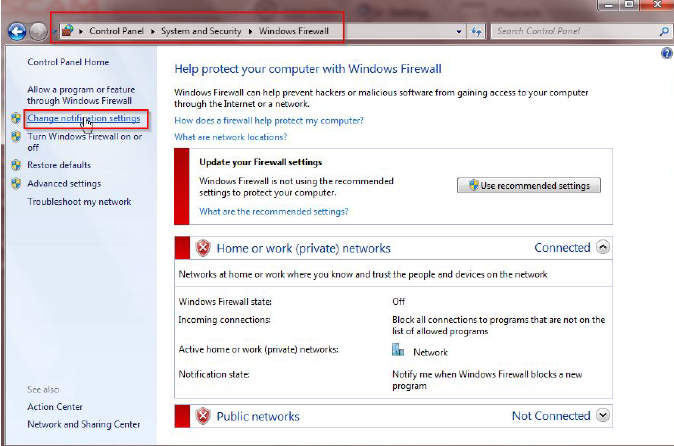Click Notification state label
Viewport: 674px width, 446px height.
[214, 374]
